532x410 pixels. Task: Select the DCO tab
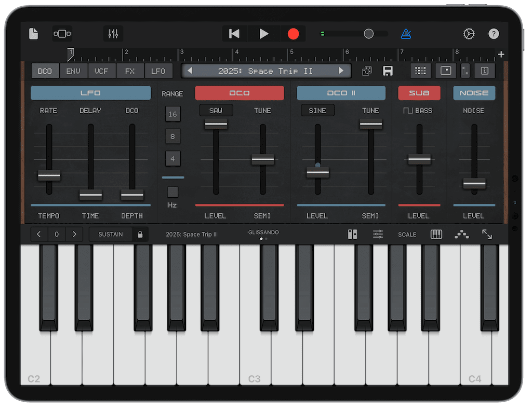click(45, 71)
